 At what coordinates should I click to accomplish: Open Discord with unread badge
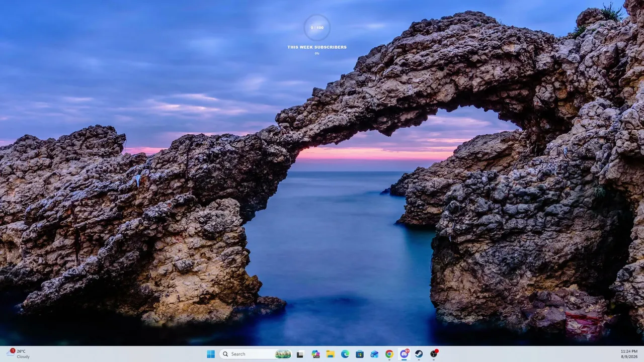click(x=404, y=354)
